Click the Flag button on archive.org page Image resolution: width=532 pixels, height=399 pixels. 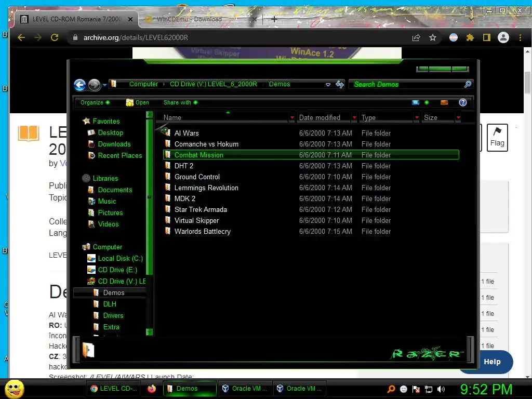click(x=497, y=137)
